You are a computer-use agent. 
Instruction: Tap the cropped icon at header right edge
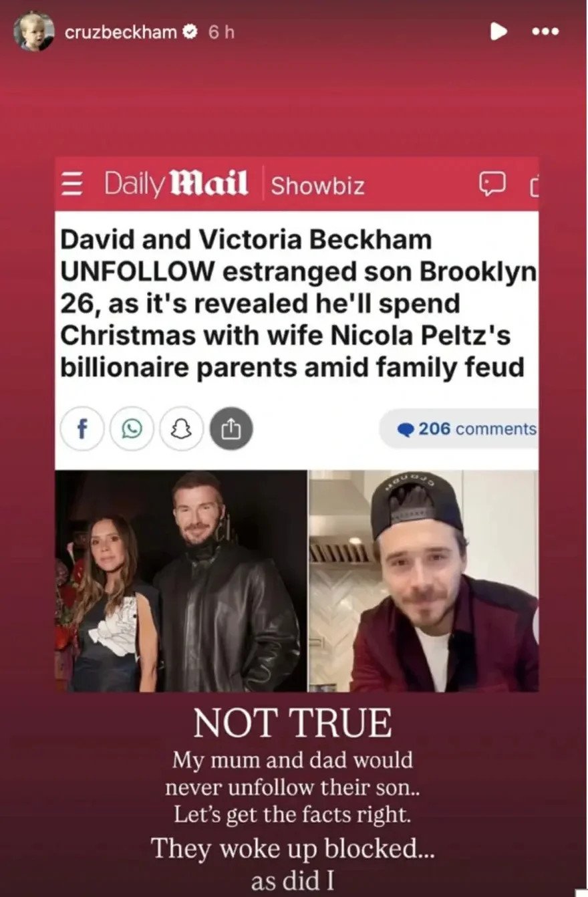(x=533, y=185)
